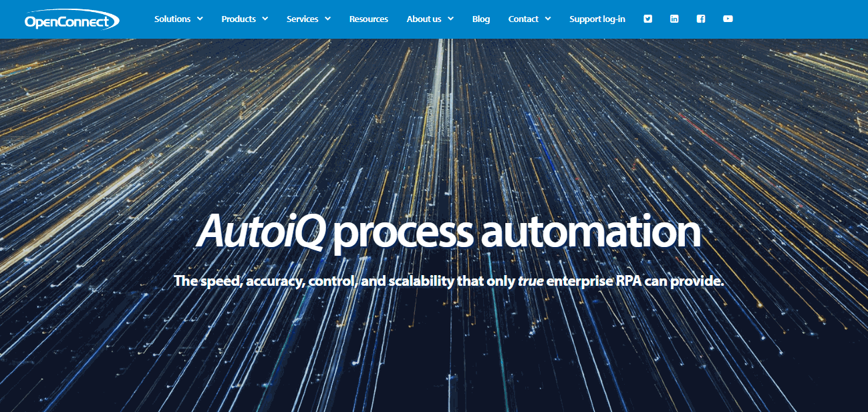Open the Support log-in link
The height and width of the screenshot is (412, 868).
pos(597,19)
